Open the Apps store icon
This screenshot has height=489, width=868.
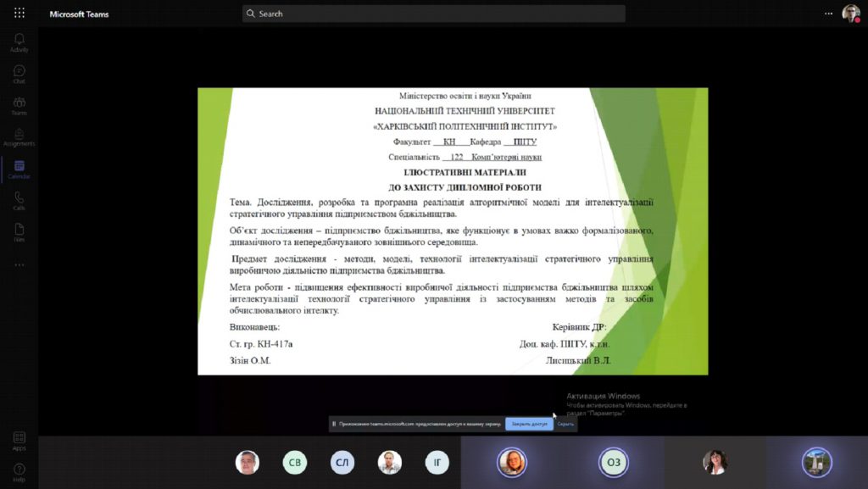(x=19, y=442)
